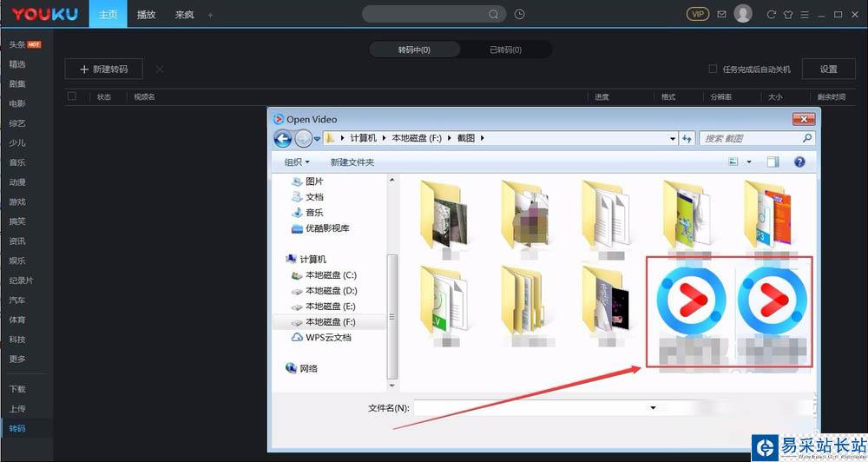The image size is (868, 462).
Task: Click the 文件名 input field
Action: click(537, 407)
